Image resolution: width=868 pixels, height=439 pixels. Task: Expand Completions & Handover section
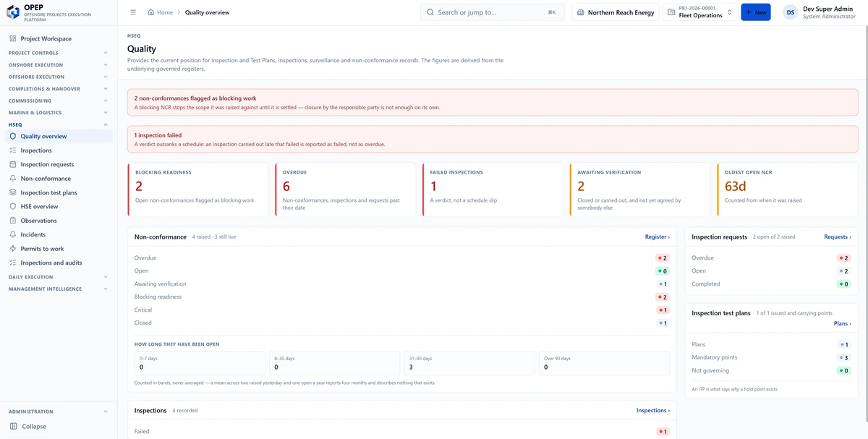coord(59,89)
